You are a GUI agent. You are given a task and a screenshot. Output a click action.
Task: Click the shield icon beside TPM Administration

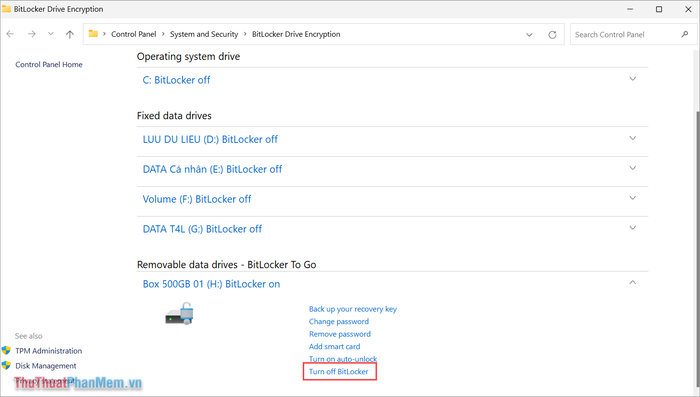tap(6, 351)
